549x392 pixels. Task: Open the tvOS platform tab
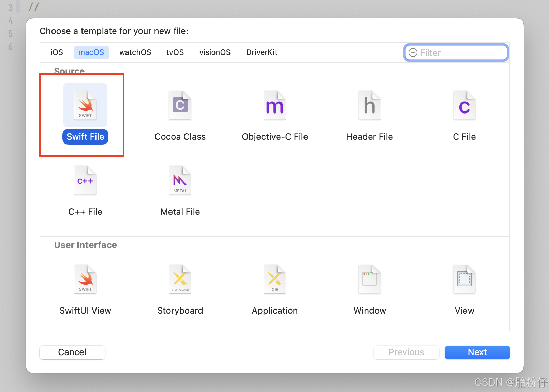pyautogui.click(x=175, y=52)
